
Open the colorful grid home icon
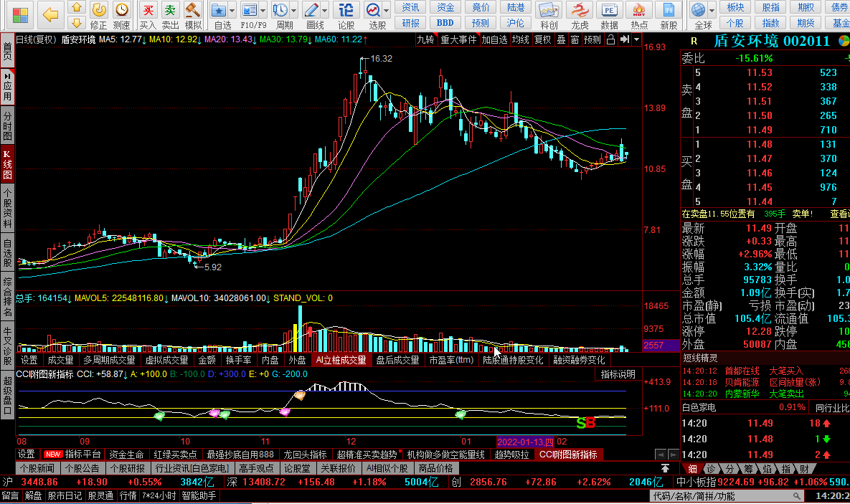(20, 14)
